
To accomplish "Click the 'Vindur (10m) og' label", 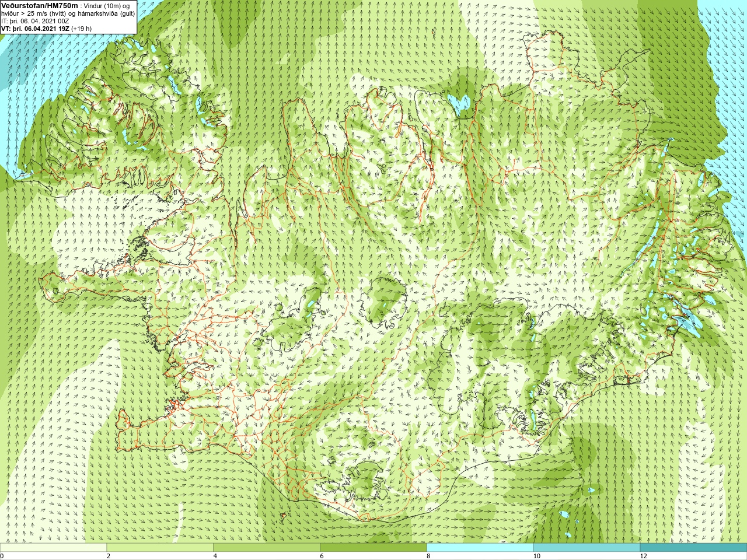I will coord(107,6).
